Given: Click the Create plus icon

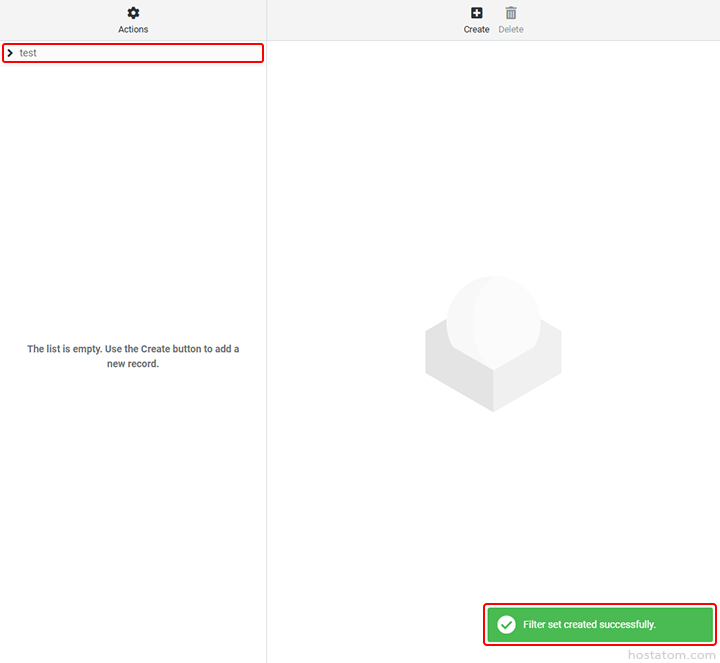Looking at the screenshot, I should pyautogui.click(x=476, y=13).
